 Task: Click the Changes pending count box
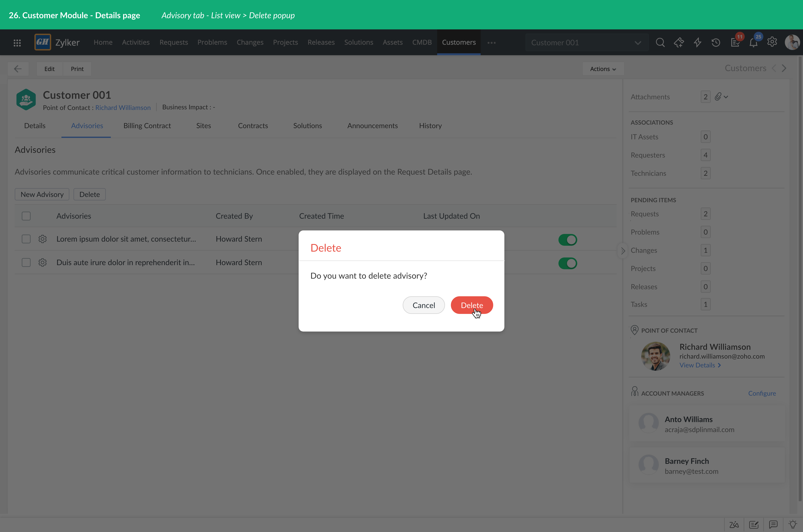tap(706, 250)
